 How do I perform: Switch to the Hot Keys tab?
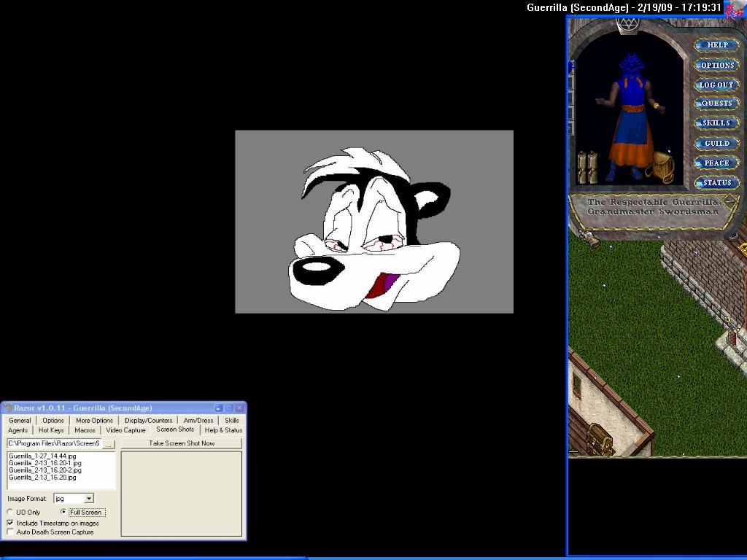pos(51,430)
